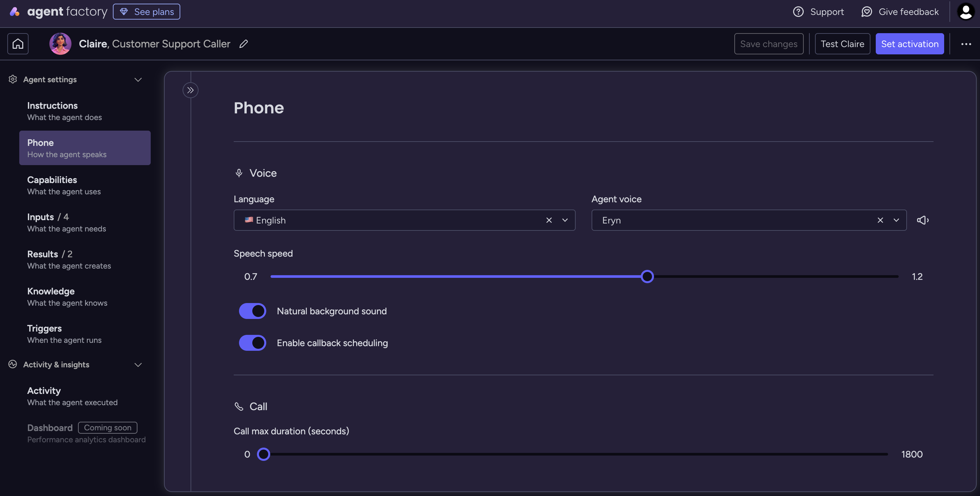
Task: Click the pencil edit name icon
Action: click(x=243, y=44)
